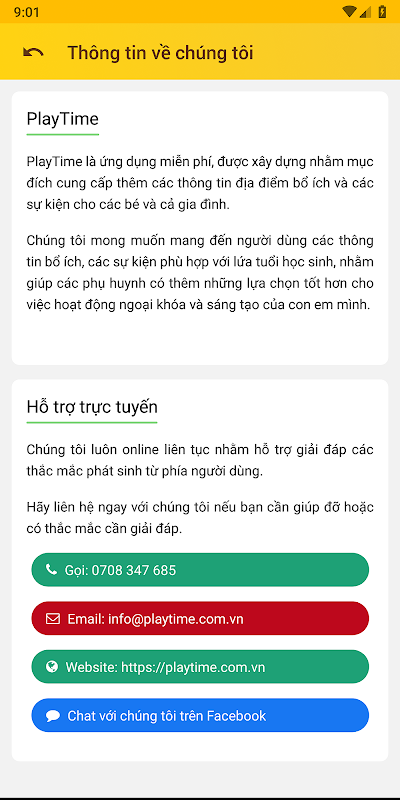
Task: Call the number 0708 347 685
Action: [x=200, y=569]
